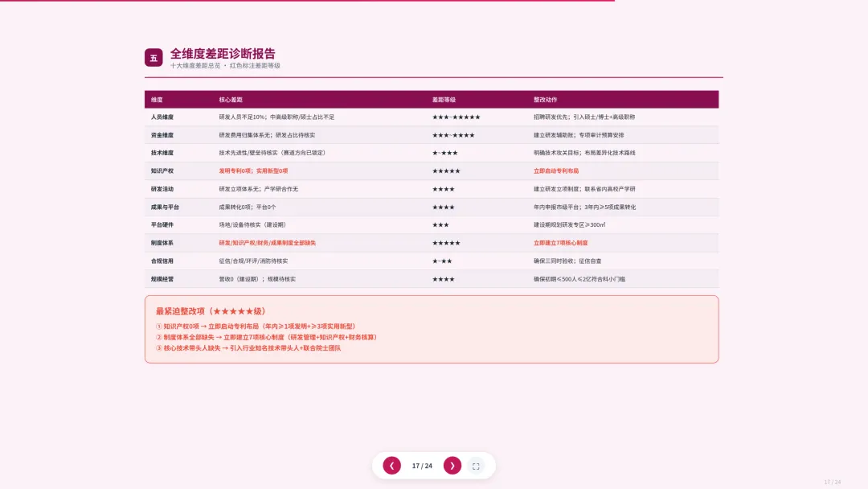Click red action '立即建立7项核心制度' in the table
The image size is (868, 489).
560,243
